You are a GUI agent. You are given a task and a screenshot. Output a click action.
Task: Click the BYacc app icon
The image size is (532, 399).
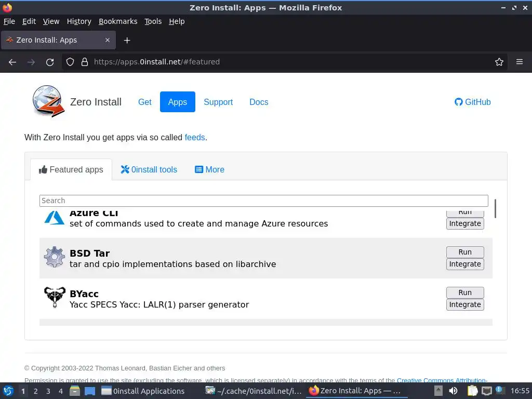point(54,297)
